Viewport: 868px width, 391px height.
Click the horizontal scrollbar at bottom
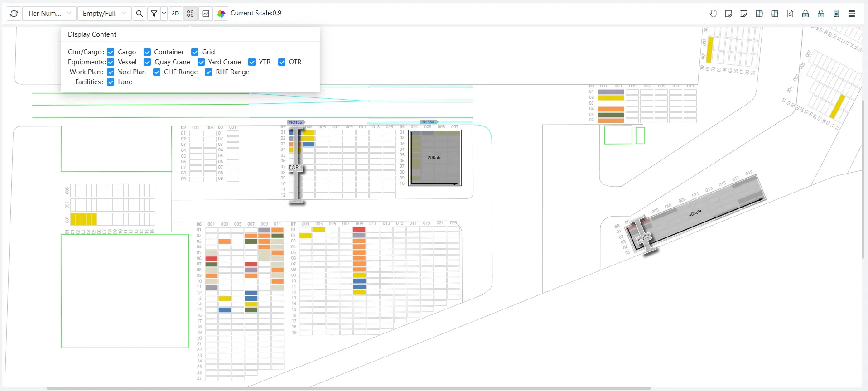tap(348, 388)
